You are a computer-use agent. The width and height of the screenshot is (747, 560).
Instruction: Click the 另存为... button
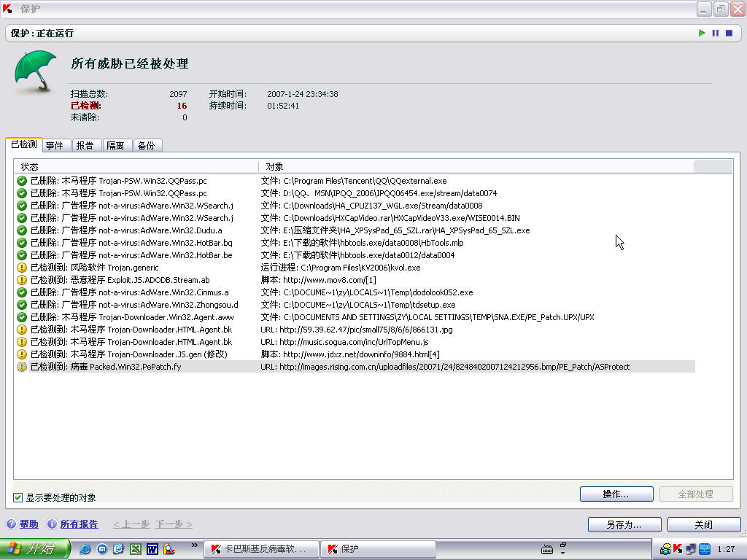pyautogui.click(x=624, y=525)
